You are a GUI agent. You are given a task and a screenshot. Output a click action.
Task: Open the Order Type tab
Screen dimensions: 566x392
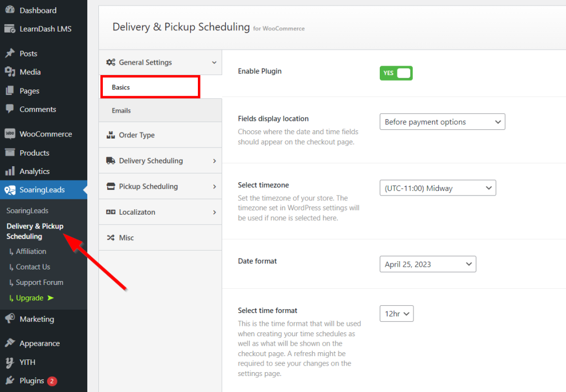tap(160, 135)
